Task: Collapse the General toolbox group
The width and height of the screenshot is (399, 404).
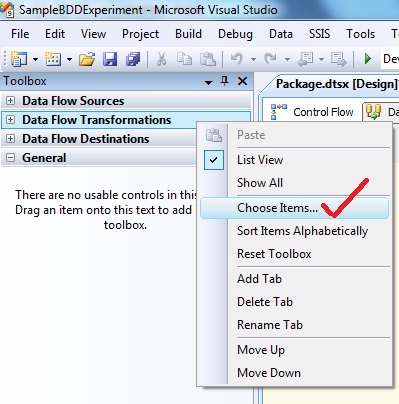Action: coord(11,158)
